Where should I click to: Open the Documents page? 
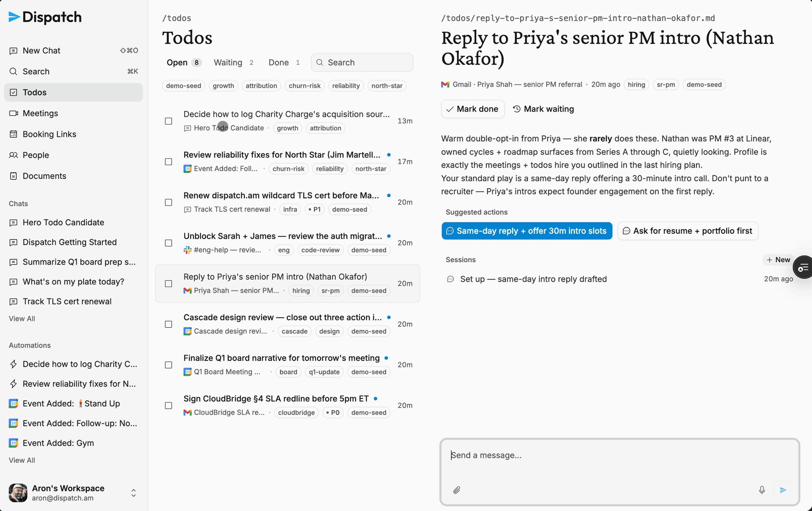(73, 176)
